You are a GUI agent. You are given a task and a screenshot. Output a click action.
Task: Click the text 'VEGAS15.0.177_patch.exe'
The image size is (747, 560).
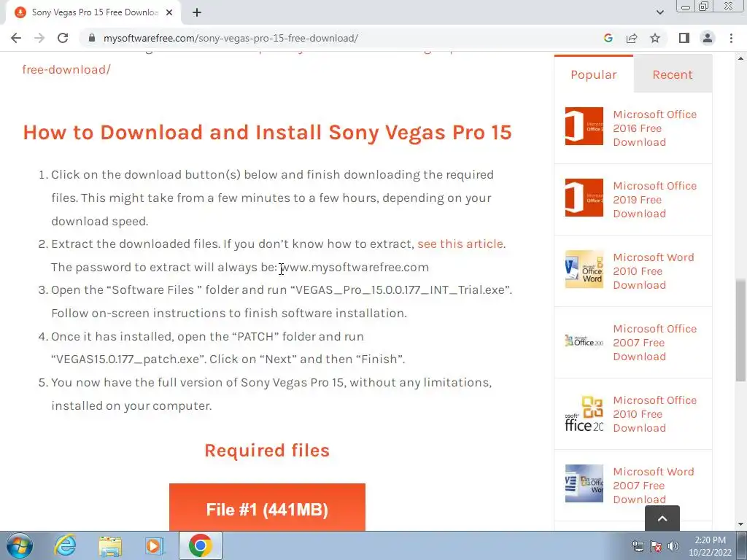pos(128,359)
